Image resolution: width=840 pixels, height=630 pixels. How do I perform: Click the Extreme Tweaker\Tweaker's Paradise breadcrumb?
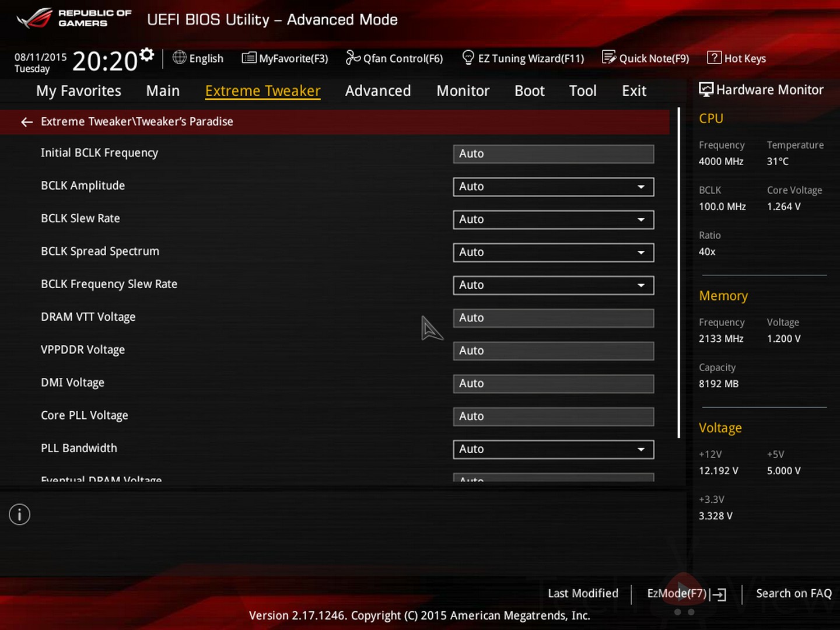137,121
